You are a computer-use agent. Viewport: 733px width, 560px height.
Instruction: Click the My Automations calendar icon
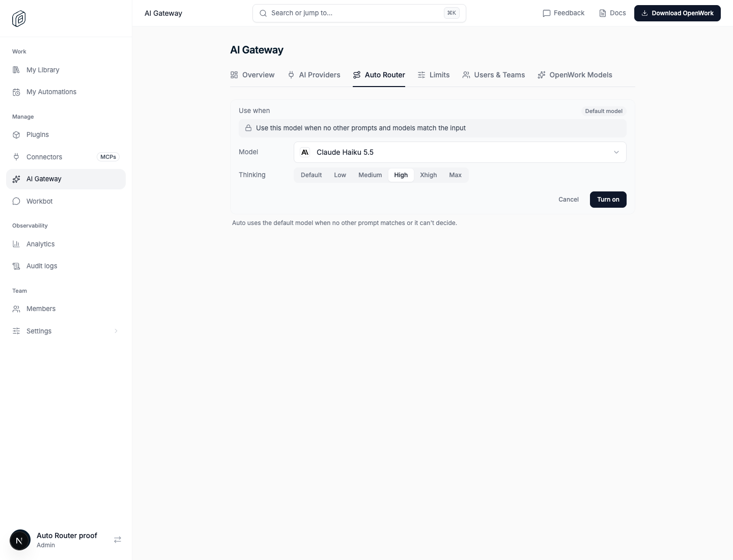click(16, 92)
